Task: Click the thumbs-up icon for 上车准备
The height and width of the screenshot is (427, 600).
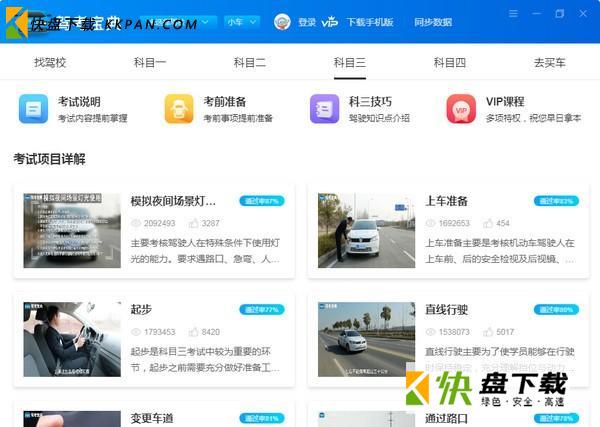Action: click(x=488, y=223)
